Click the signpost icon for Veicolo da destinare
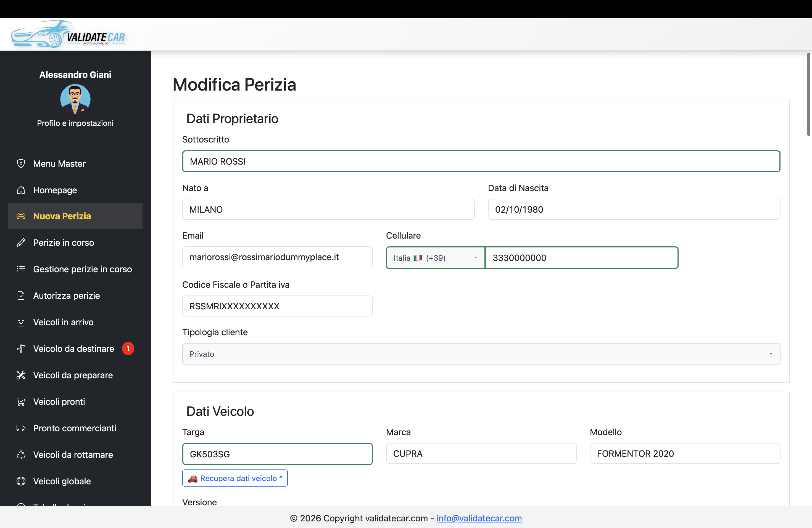This screenshot has height=528, width=812. 21,349
